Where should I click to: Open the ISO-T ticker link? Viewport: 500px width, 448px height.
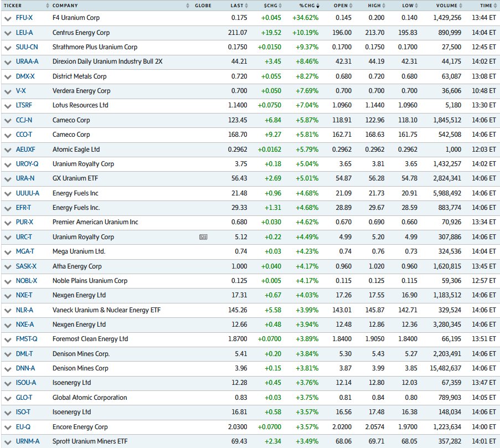23,412
